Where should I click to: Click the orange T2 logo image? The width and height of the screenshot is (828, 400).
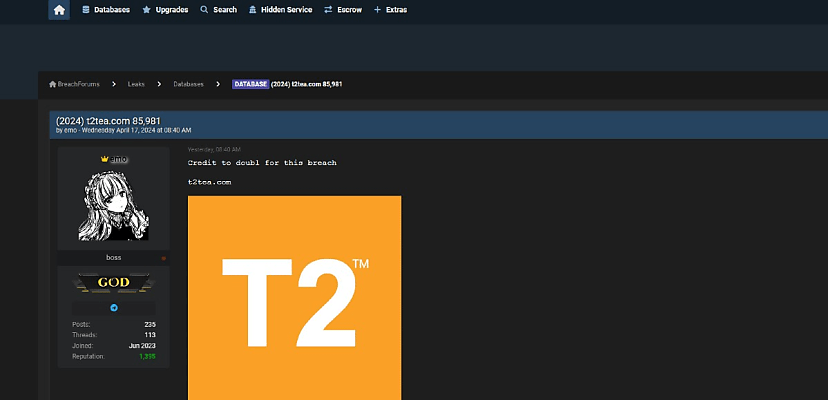tap(295, 297)
